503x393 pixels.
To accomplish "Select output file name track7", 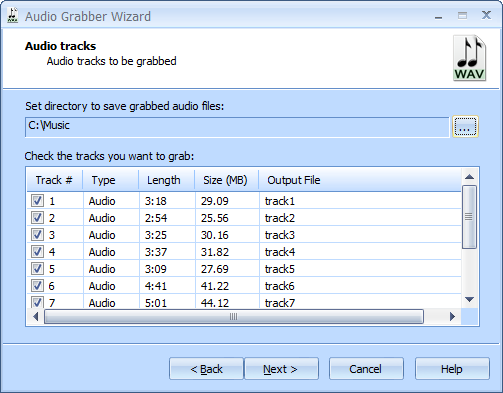I will (x=280, y=303).
